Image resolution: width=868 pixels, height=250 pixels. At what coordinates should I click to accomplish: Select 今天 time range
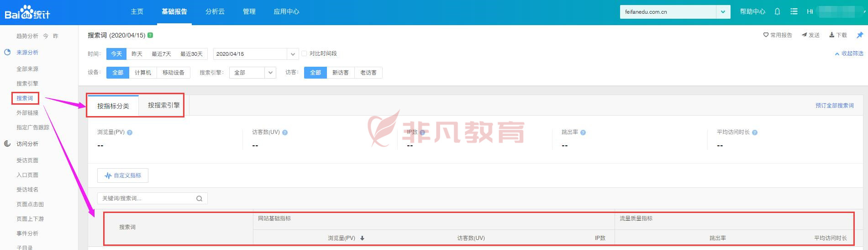116,54
